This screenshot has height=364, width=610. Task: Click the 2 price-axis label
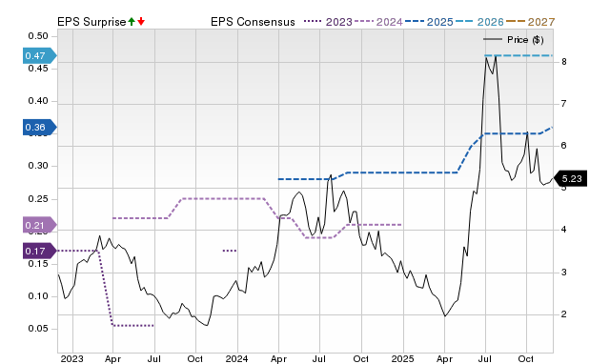tap(563, 314)
